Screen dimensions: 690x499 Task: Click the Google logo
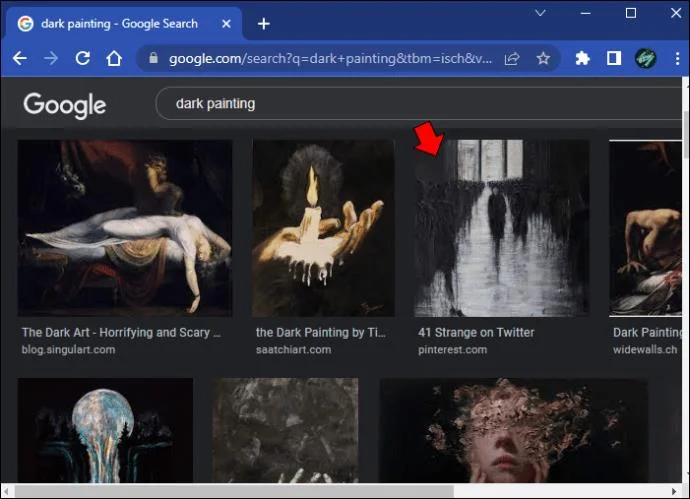(x=65, y=105)
